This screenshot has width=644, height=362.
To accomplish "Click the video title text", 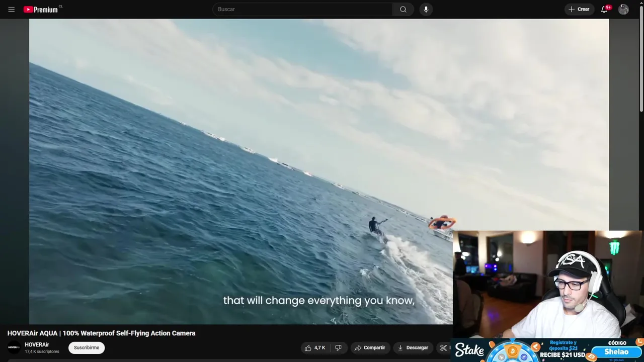I will tap(101, 333).
